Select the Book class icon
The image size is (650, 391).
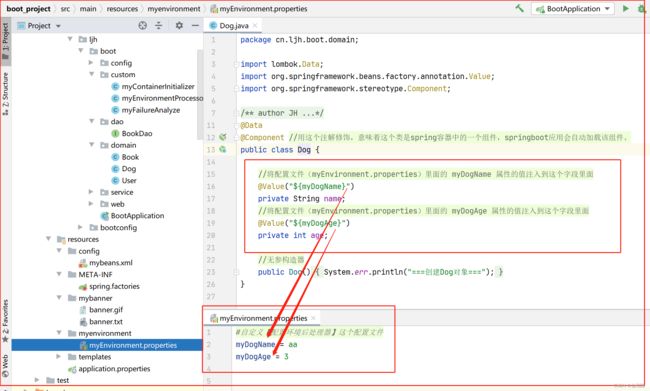pos(116,157)
